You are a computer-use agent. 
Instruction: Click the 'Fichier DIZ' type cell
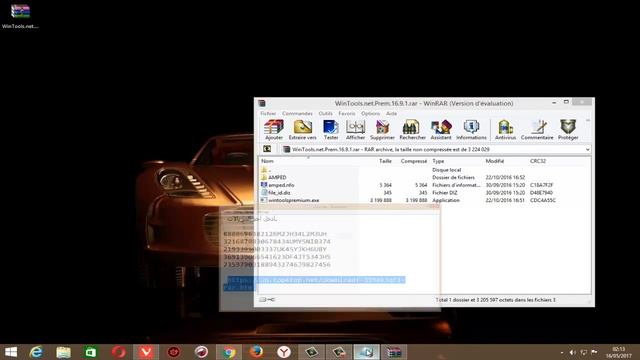(x=444, y=192)
